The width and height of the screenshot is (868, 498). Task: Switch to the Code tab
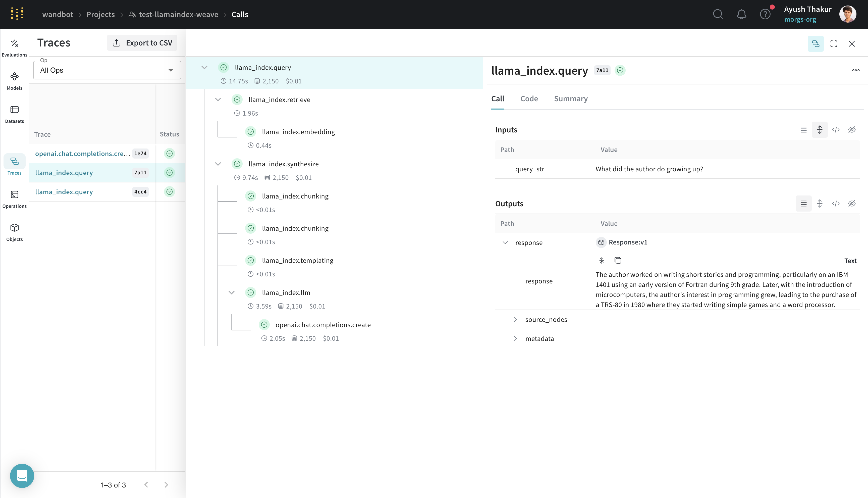(x=529, y=98)
